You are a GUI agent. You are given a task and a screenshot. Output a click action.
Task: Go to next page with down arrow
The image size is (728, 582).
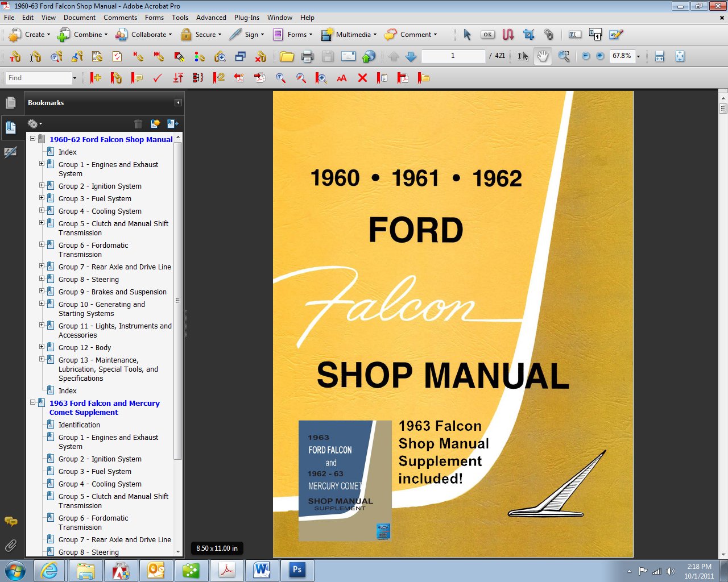[x=411, y=56]
